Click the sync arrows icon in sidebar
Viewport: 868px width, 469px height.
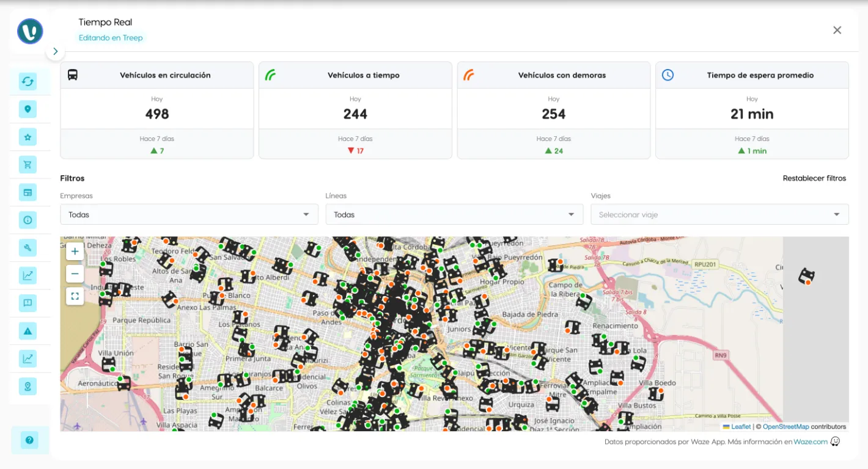[x=28, y=81]
